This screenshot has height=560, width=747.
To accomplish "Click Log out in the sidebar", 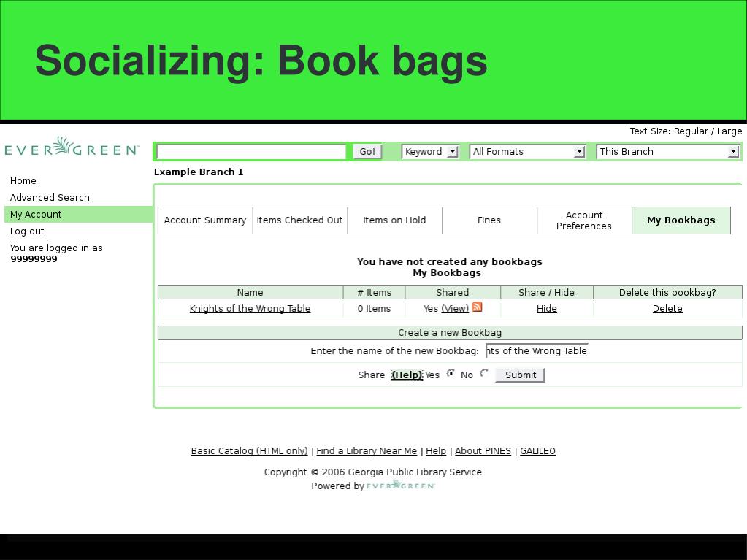I will click(27, 231).
